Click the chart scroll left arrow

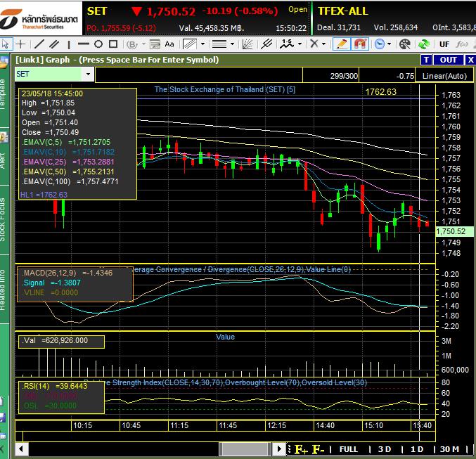tap(21, 449)
